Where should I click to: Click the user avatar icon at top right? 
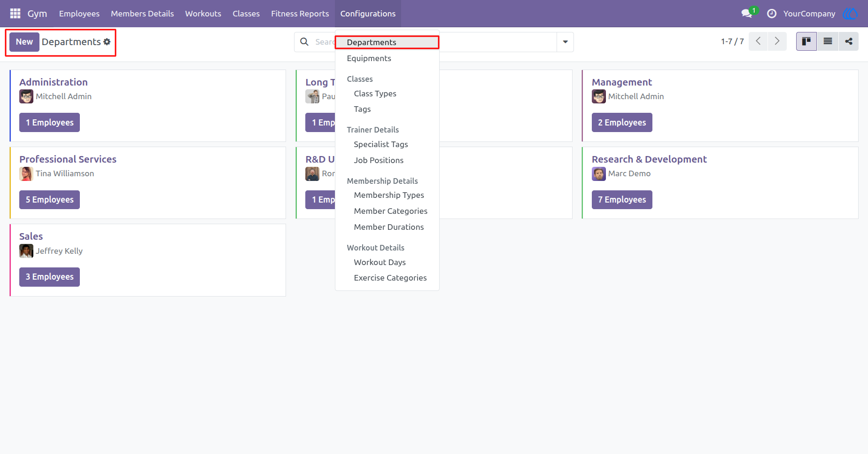click(x=850, y=14)
